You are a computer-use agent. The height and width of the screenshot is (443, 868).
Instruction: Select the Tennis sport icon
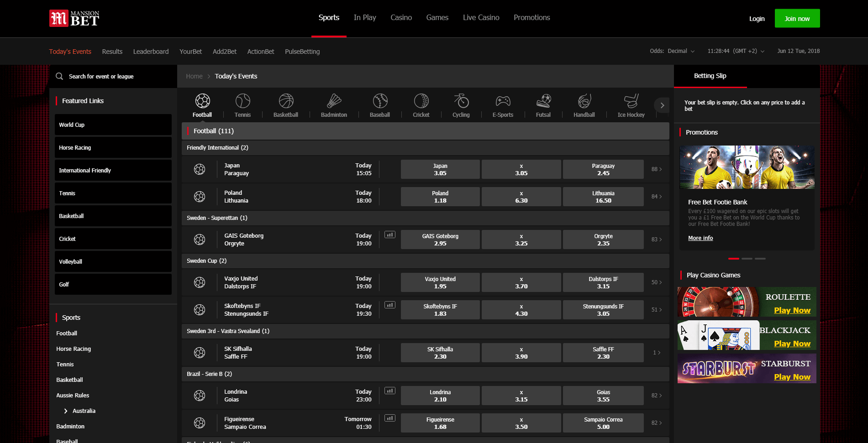pos(242,101)
